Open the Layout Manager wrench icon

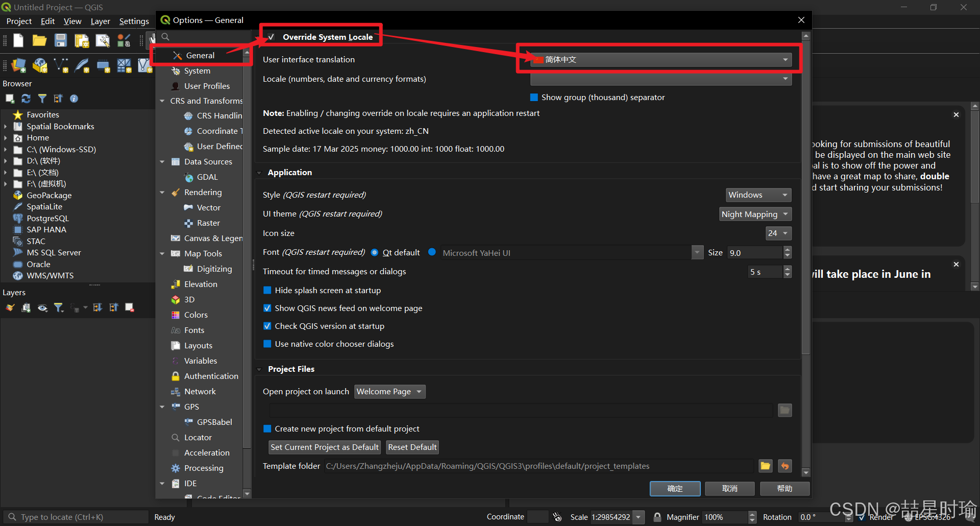tap(103, 40)
